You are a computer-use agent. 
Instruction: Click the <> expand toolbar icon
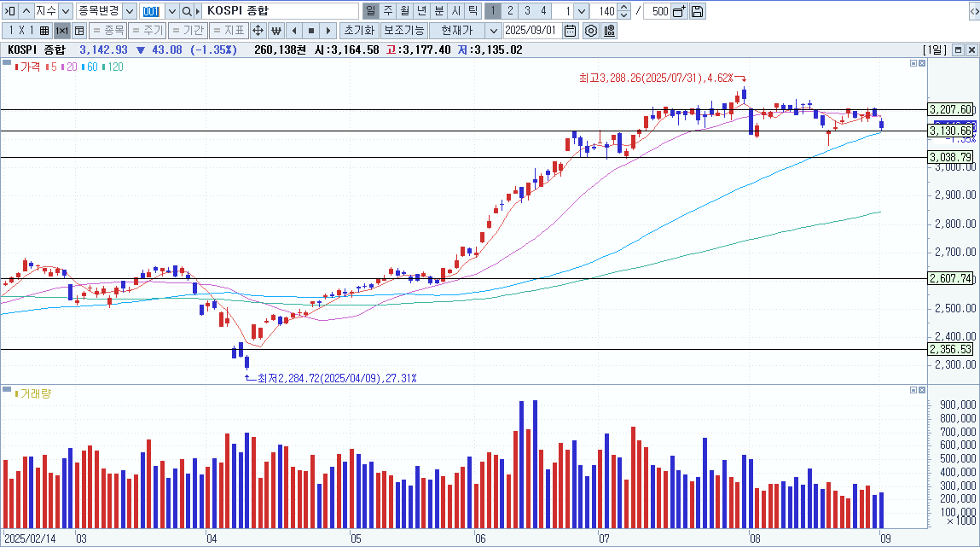tap(974, 11)
